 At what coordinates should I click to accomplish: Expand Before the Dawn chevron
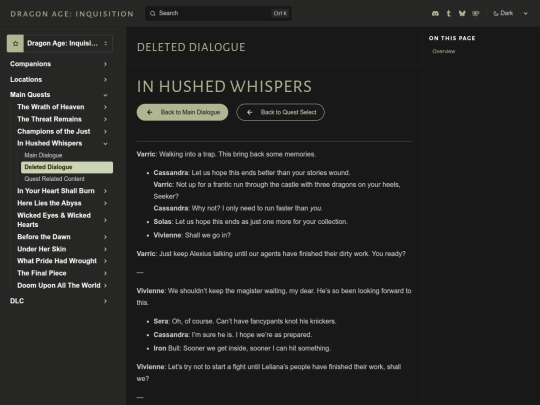[x=105, y=237]
